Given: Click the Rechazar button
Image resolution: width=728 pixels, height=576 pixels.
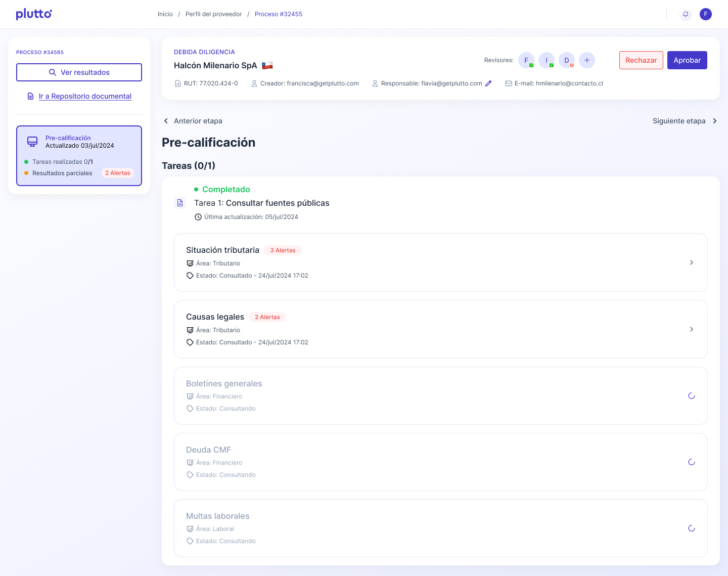Looking at the screenshot, I should 641,60.
